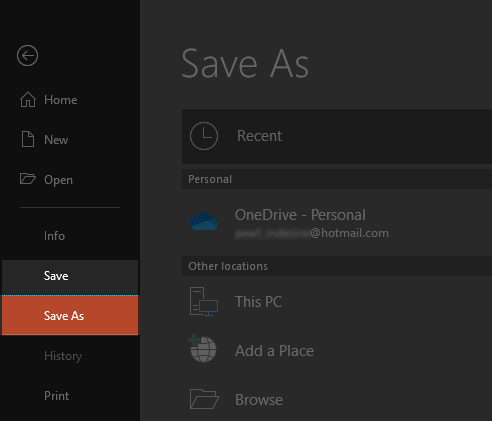The height and width of the screenshot is (421, 492).
Task: Click the Open folder icon in sidebar
Action: (x=28, y=179)
